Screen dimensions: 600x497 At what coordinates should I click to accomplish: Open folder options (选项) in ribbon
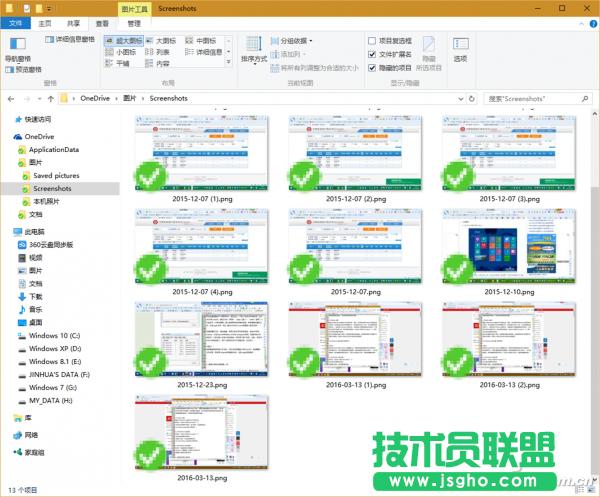(x=460, y=48)
